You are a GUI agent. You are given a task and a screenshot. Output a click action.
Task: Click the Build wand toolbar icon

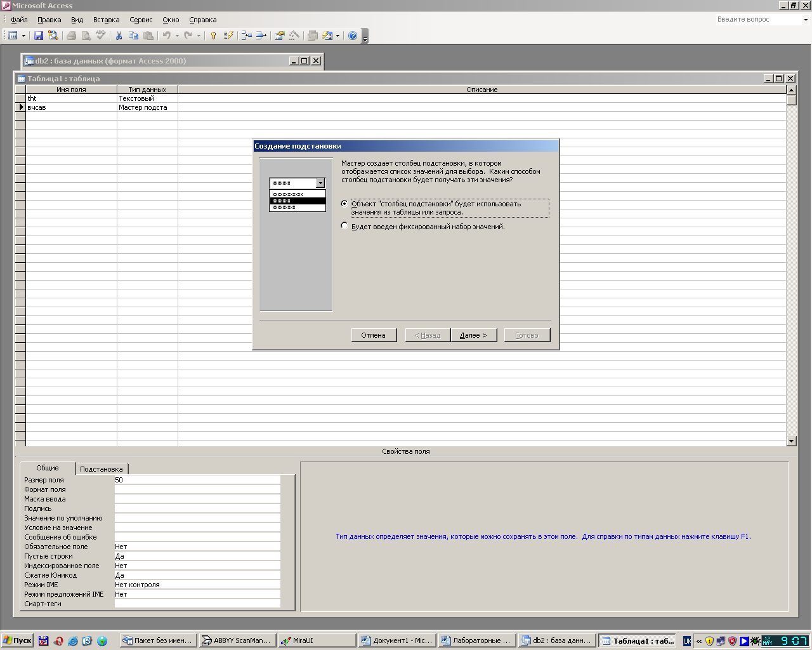(x=294, y=36)
